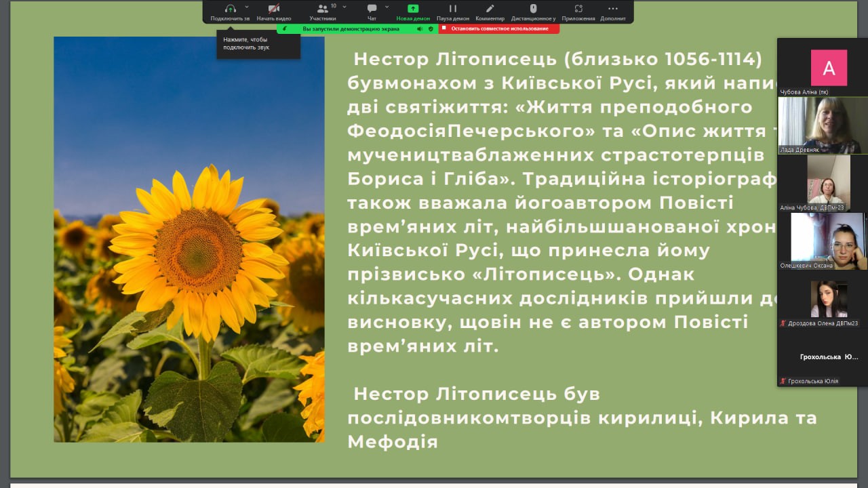Expand the Participants options arrow
Viewport: 868px width, 488px height.
[344, 6]
